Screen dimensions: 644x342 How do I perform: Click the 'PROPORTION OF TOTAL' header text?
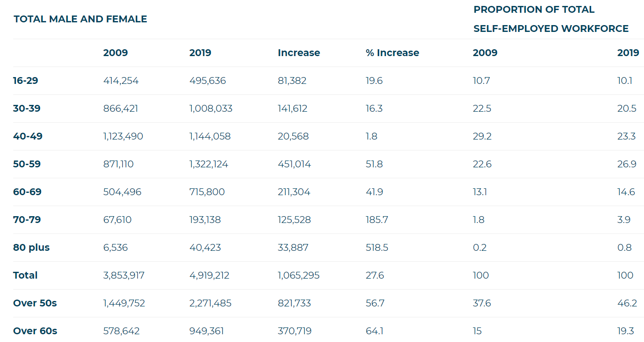tap(534, 10)
